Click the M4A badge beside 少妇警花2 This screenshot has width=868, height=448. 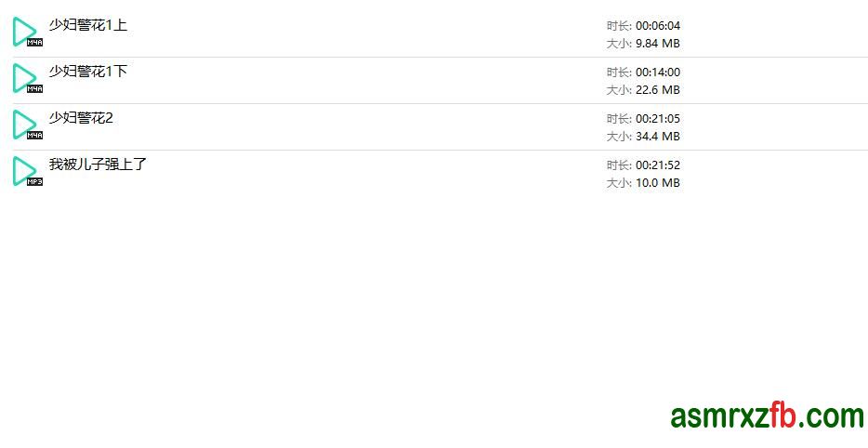coord(35,136)
